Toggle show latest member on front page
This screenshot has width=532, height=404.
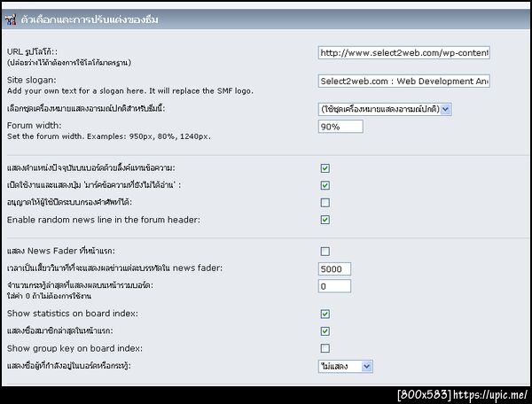(x=325, y=331)
